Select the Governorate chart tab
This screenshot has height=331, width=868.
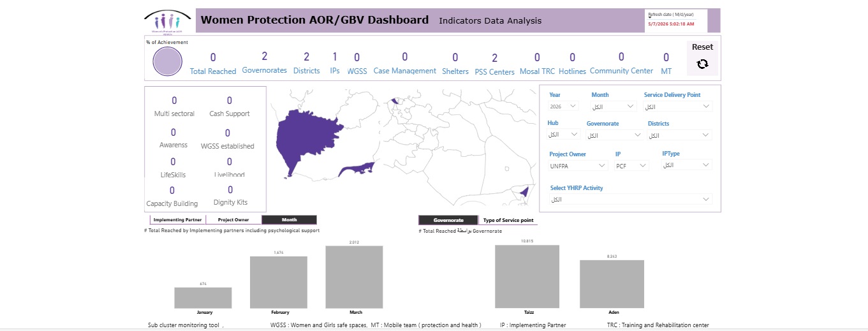pos(448,220)
